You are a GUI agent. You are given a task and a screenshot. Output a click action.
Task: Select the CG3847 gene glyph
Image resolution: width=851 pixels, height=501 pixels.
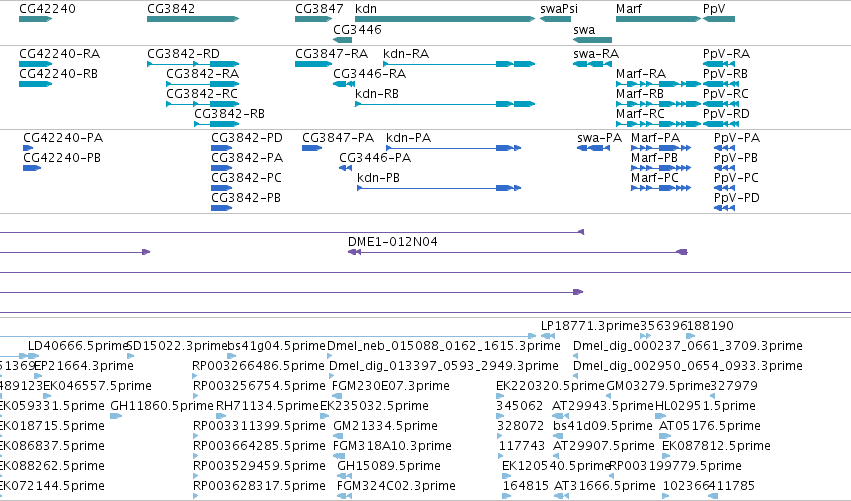click(x=314, y=19)
